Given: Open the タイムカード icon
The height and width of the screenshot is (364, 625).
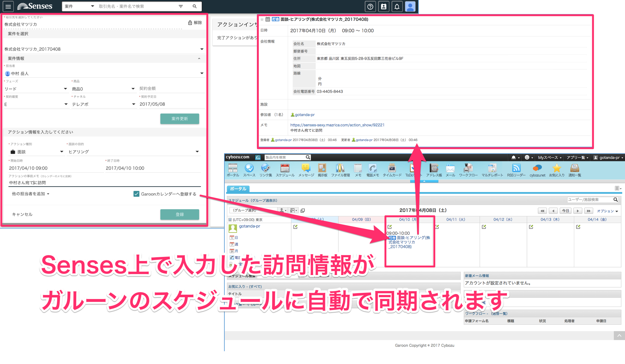Looking at the screenshot, I should 392,170.
